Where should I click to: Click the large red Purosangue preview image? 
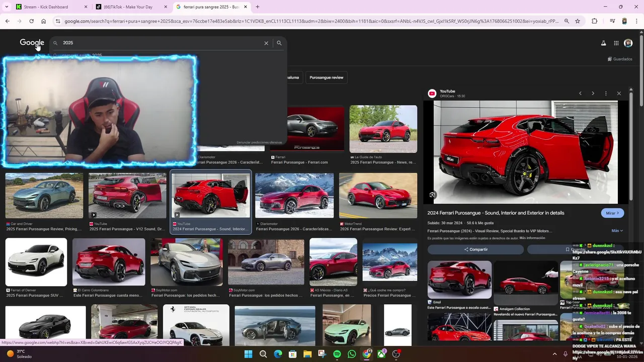pyautogui.click(x=526, y=152)
